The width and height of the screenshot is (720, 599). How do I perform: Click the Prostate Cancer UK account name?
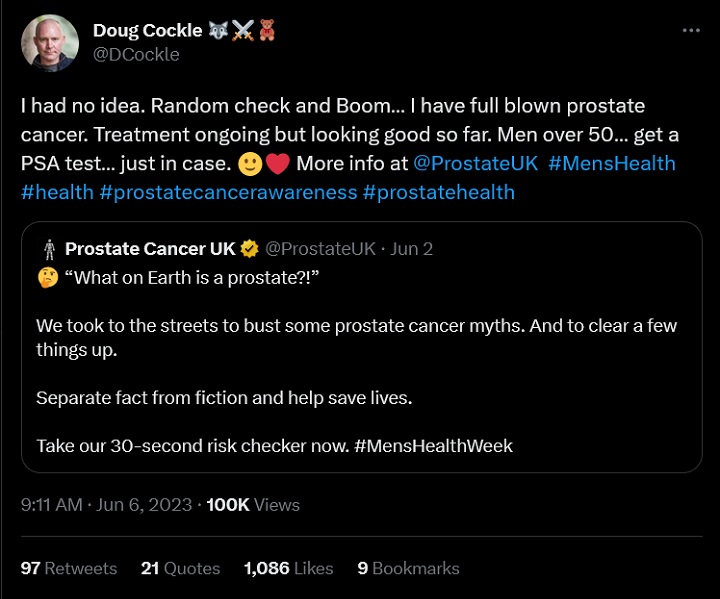(149, 249)
